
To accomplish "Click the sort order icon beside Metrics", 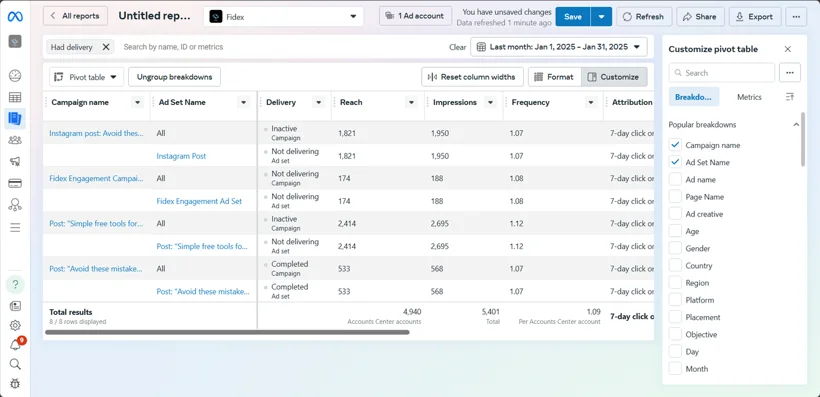I will point(790,97).
